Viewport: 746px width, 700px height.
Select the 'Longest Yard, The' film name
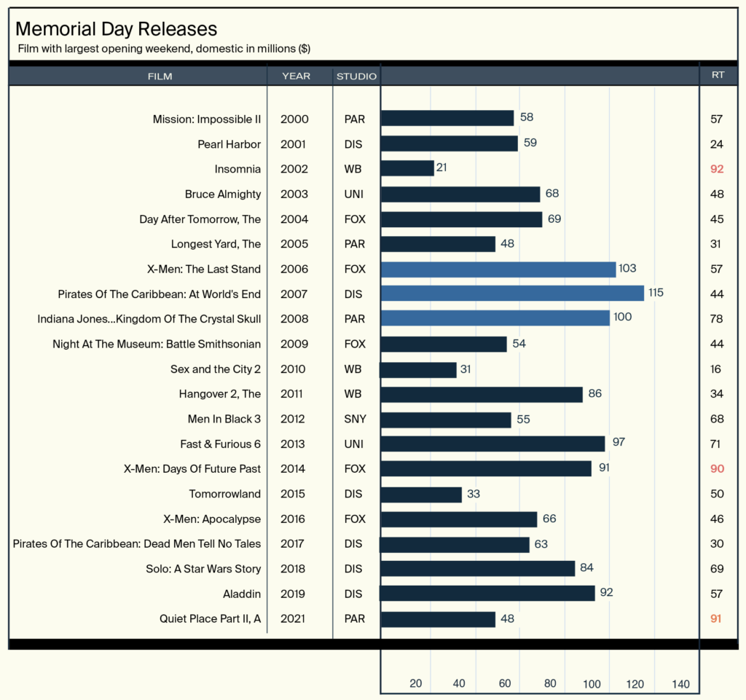pos(216,245)
